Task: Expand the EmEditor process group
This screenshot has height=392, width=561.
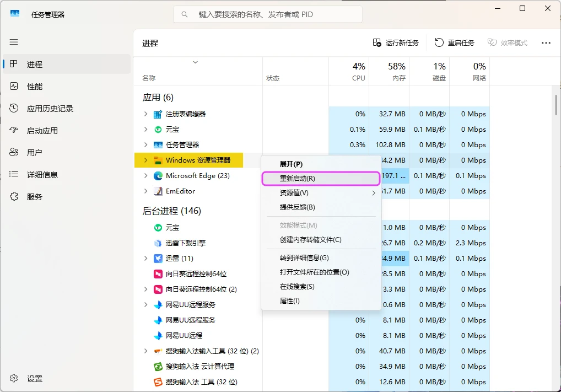Action: coord(145,191)
